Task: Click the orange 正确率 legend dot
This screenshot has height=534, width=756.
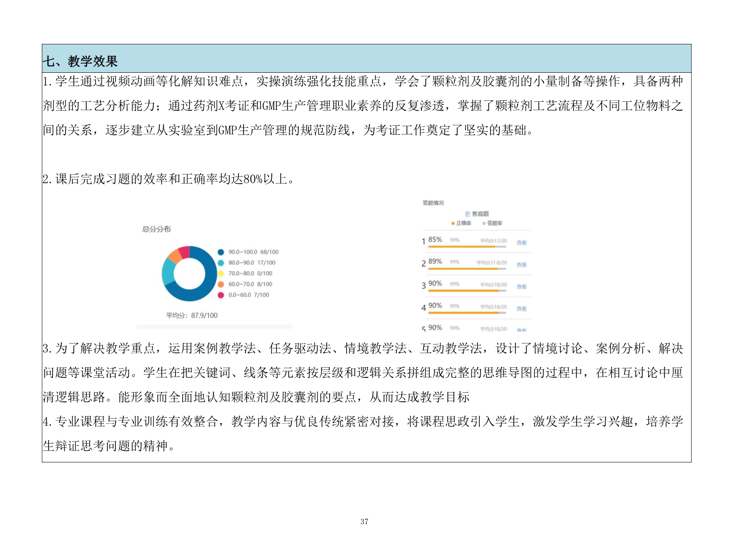Action: [453, 224]
